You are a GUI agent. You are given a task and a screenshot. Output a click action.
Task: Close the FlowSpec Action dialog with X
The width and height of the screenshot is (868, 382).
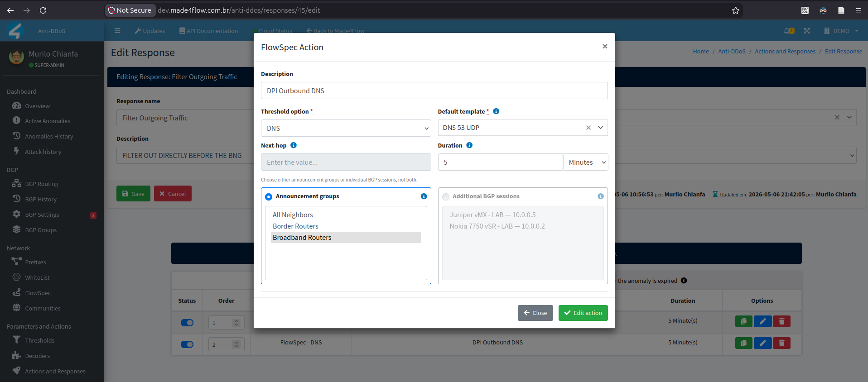pyautogui.click(x=605, y=46)
